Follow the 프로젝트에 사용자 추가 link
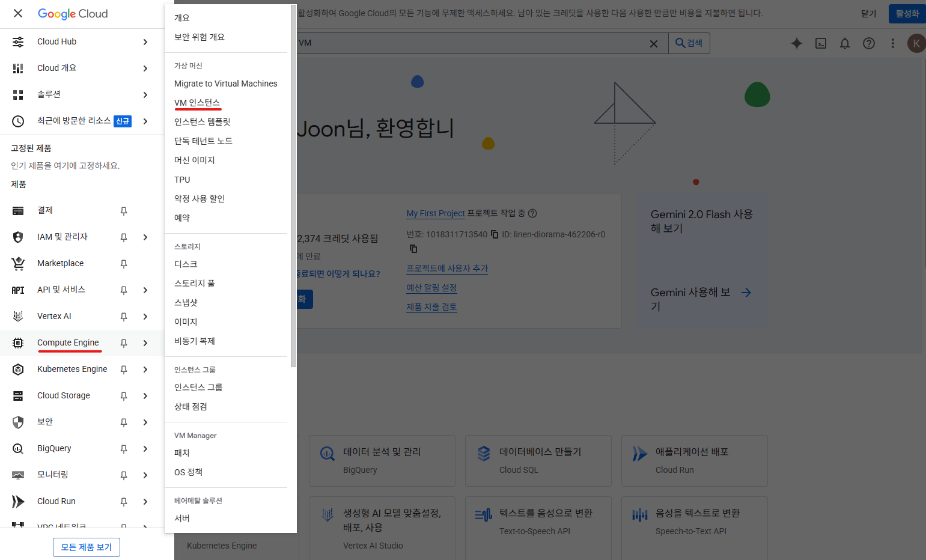The width and height of the screenshot is (926, 560). 447,269
